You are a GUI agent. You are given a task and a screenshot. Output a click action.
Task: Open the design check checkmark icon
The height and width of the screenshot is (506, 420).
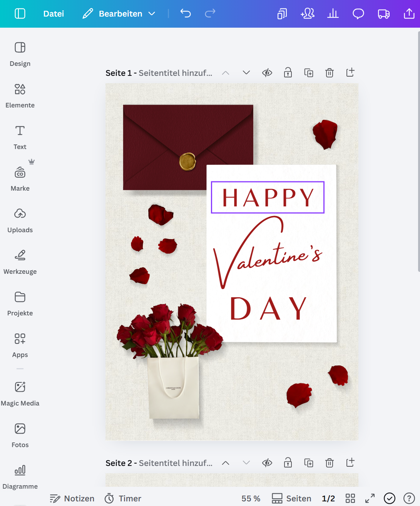click(390, 498)
